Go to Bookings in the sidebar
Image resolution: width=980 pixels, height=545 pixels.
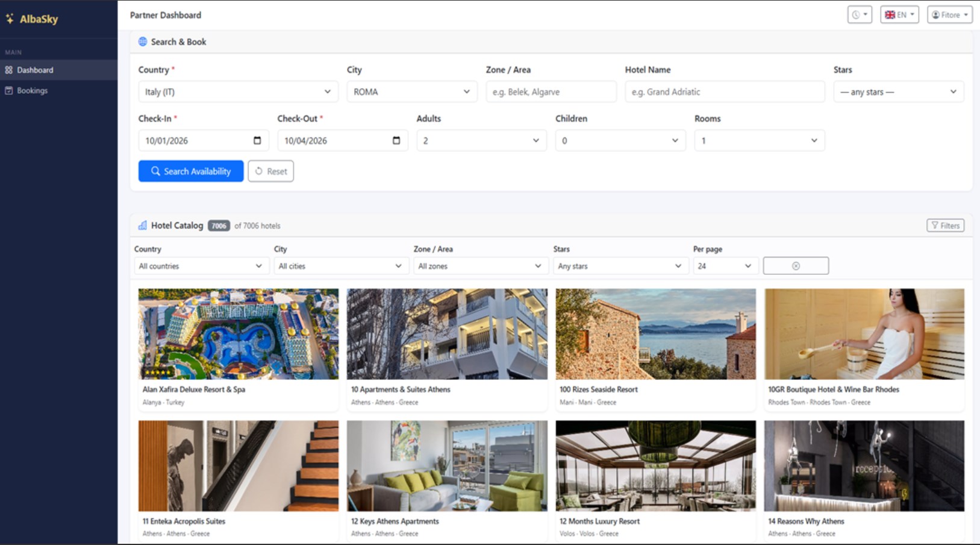(x=32, y=90)
